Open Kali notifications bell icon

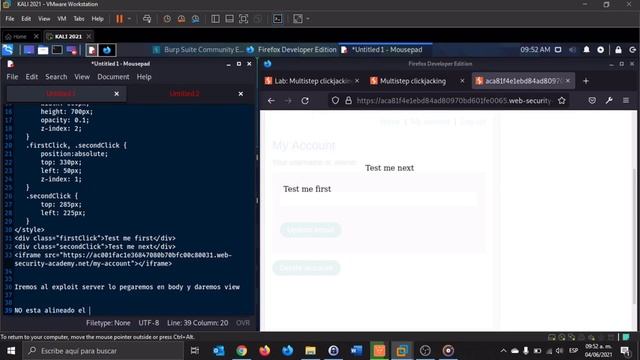[587, 50]
